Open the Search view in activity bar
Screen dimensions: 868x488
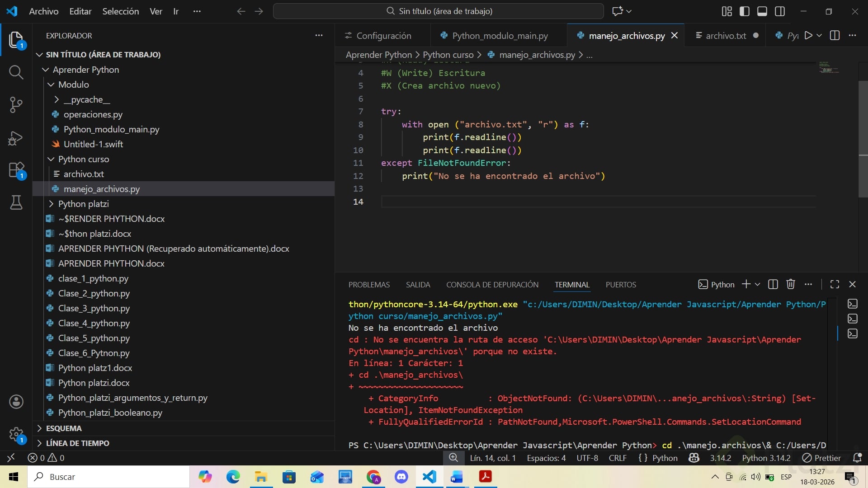click(x=16, y=72)
